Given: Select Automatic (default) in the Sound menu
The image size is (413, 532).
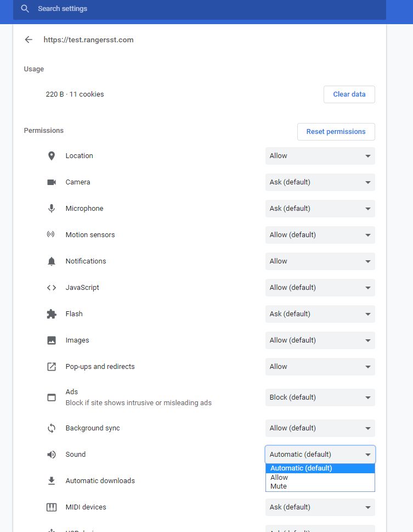Looking at the screenshot, I should click(x=301, y=468).
